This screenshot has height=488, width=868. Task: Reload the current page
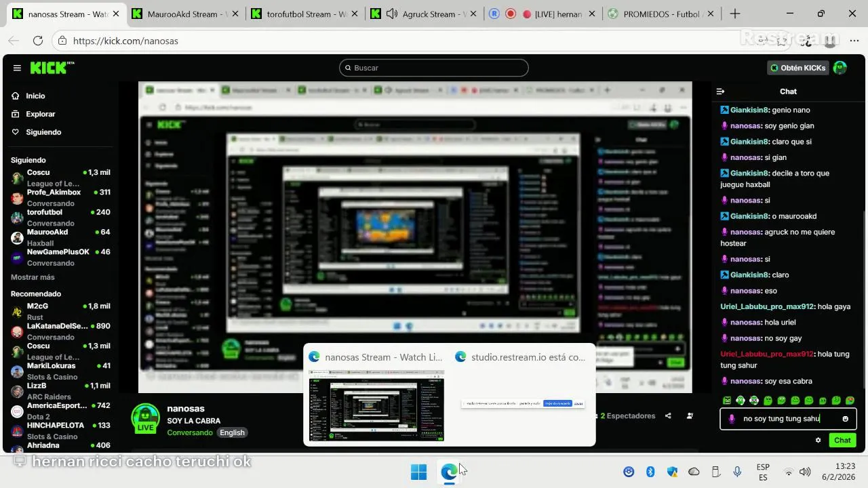pyautogui.click(x=38, y=41)
